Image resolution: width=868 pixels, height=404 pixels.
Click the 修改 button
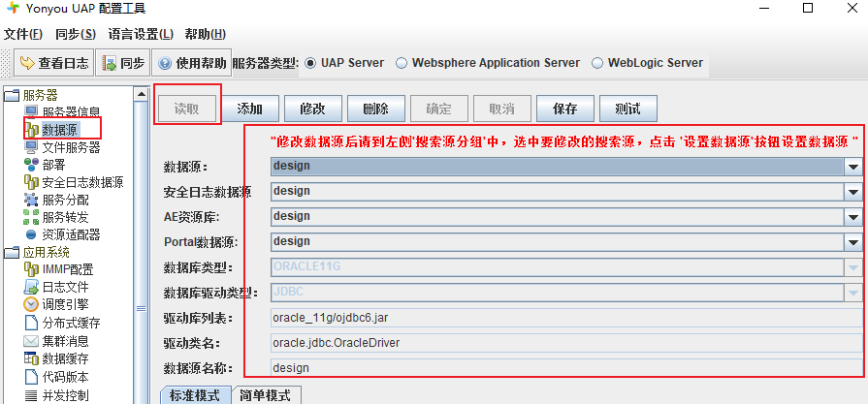tap(312, 109)
